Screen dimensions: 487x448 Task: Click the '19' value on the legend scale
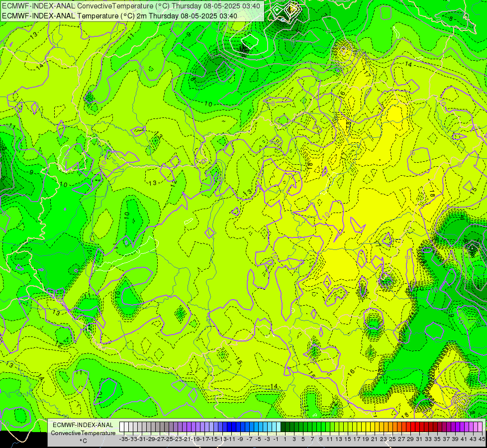366,439
